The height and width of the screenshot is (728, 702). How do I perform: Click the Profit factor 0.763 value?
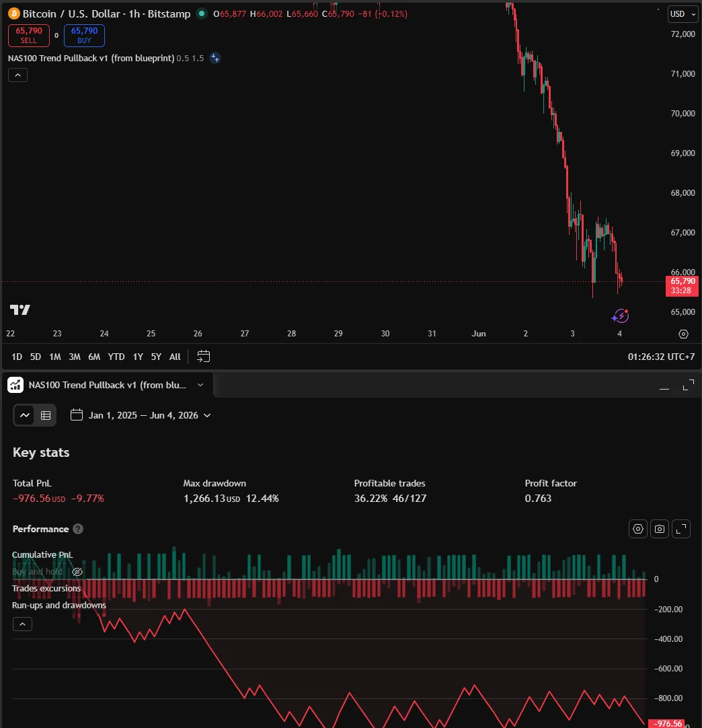(538, 498)
